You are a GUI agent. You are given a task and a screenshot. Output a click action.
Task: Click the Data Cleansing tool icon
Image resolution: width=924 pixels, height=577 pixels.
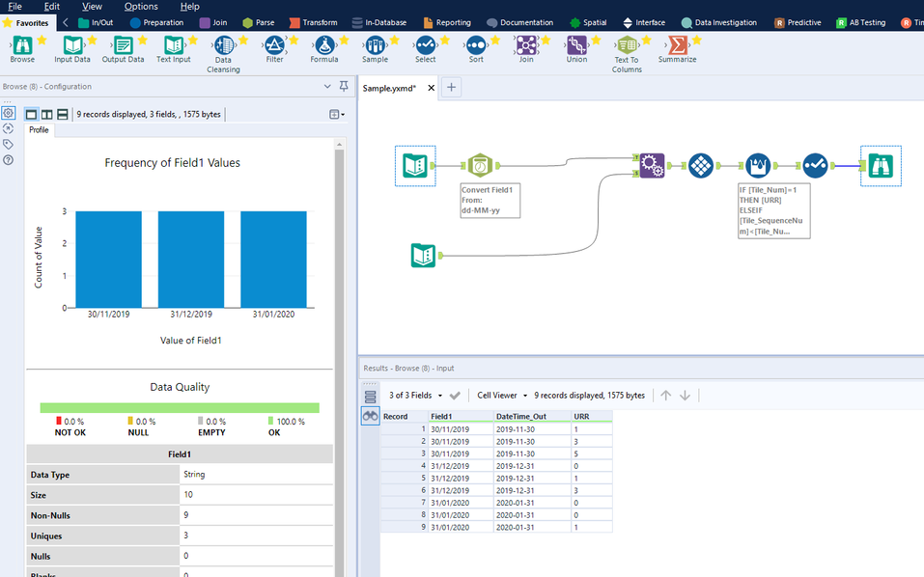[x=223, y=45]
